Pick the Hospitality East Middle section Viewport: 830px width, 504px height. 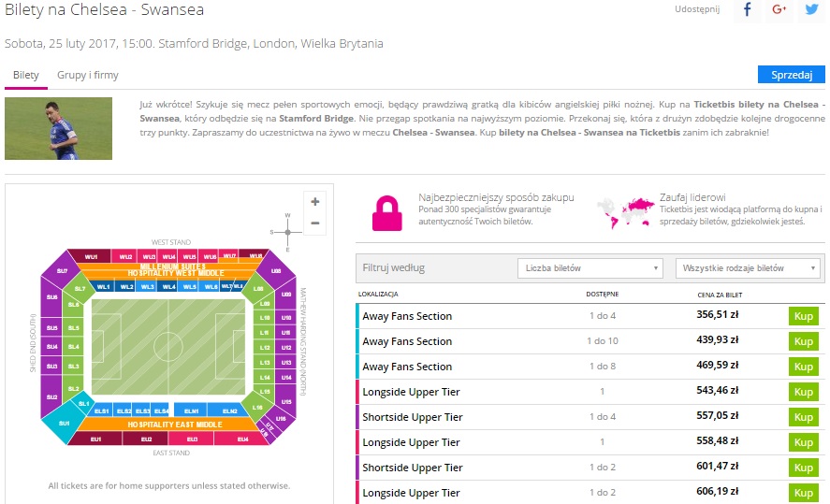168,425
